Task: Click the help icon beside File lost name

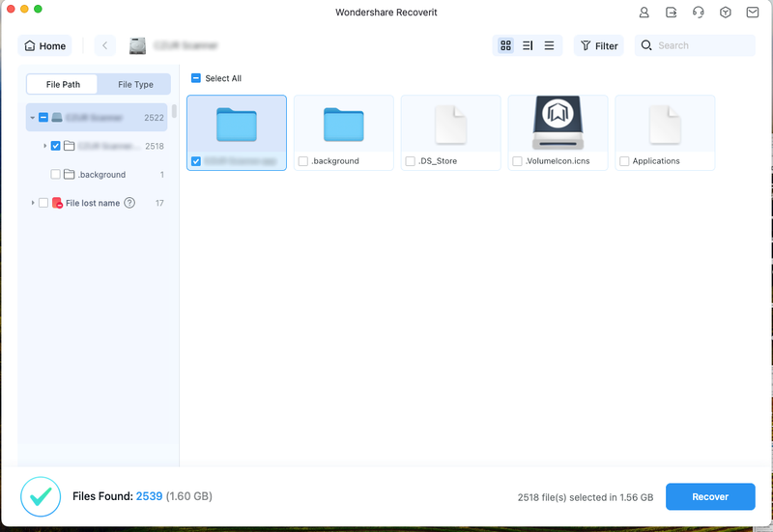Action: 129,203
